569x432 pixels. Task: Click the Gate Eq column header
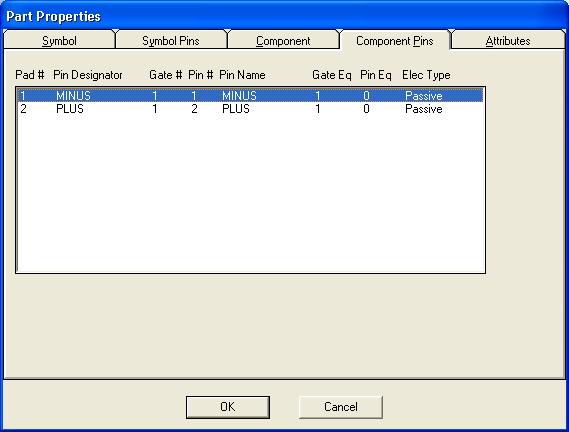[332, 75]
